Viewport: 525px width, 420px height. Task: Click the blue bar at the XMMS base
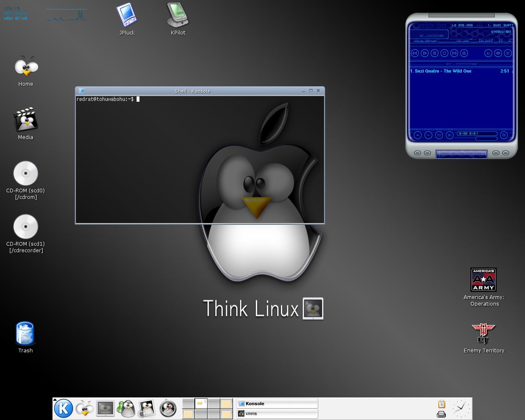[461, 154]
